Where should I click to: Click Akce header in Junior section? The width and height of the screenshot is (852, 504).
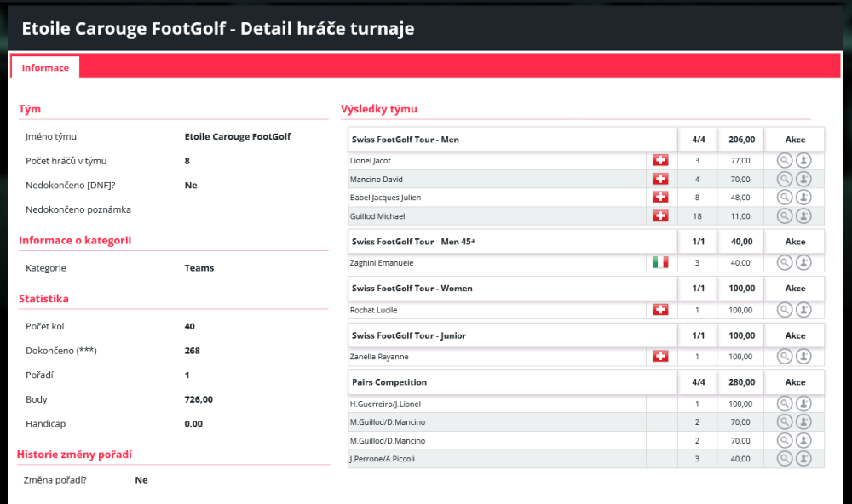coord(795,335)
